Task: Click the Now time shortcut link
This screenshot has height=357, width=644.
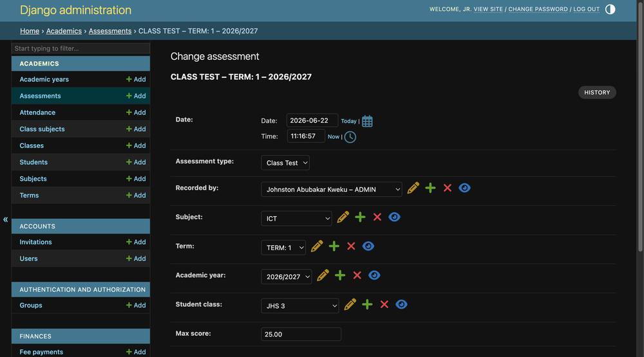Action: pyautogui.click(x=333, y=136)
